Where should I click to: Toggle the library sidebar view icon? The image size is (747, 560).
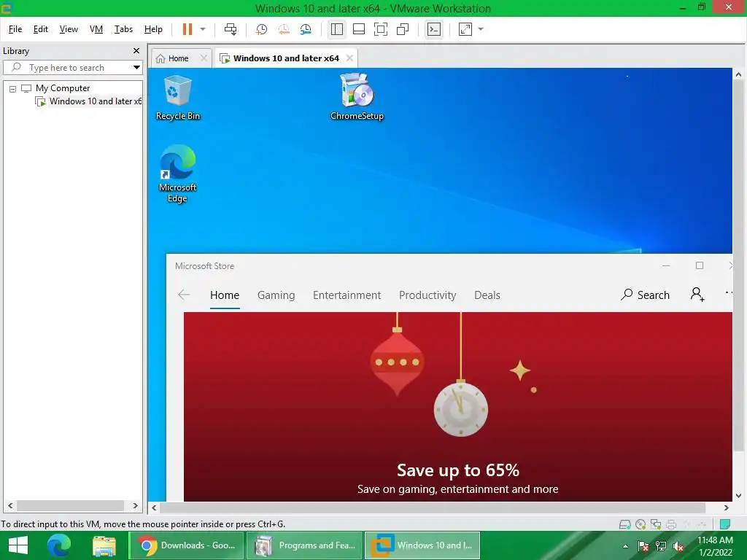click(337, 29)
